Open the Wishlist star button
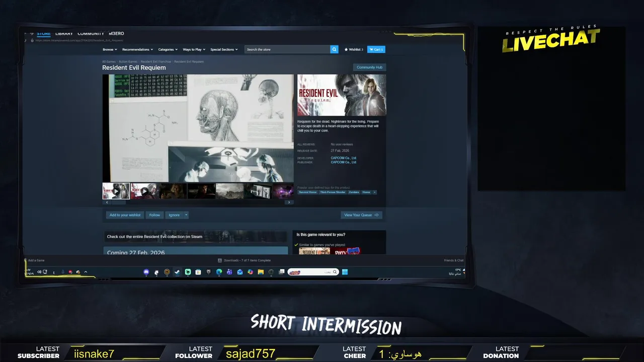The height and width of the screenshot is (362, 644). [354, 49]
